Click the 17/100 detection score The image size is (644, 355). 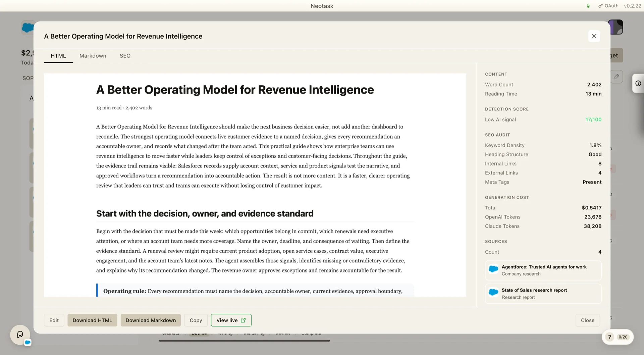[x=593, y=119]
